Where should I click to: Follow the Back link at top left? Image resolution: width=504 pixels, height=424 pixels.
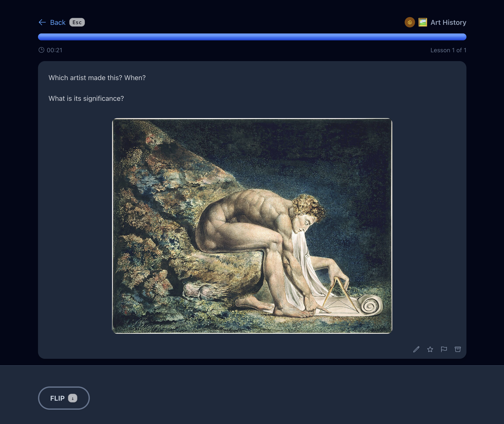58,22
